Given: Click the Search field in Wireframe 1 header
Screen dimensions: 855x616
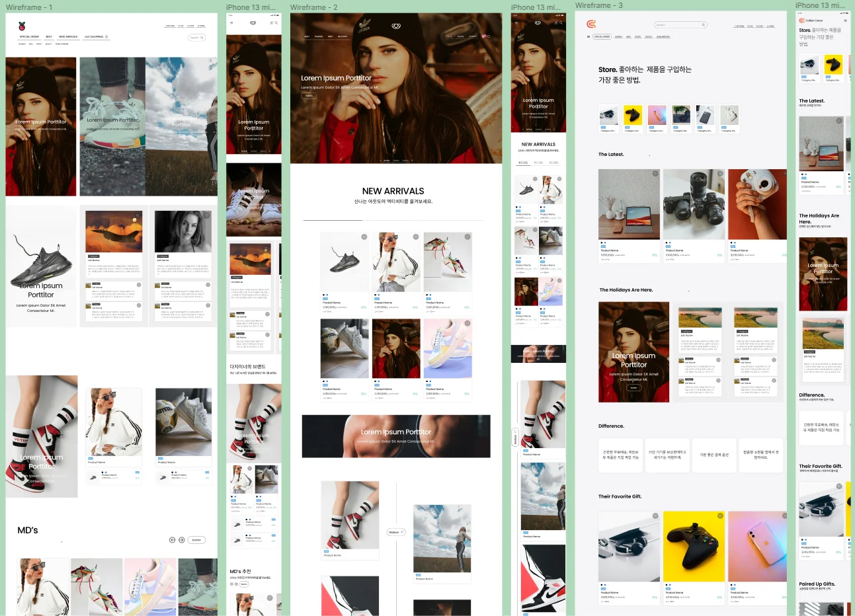Looking at the screenshot, I should click(x=197, y=38).
